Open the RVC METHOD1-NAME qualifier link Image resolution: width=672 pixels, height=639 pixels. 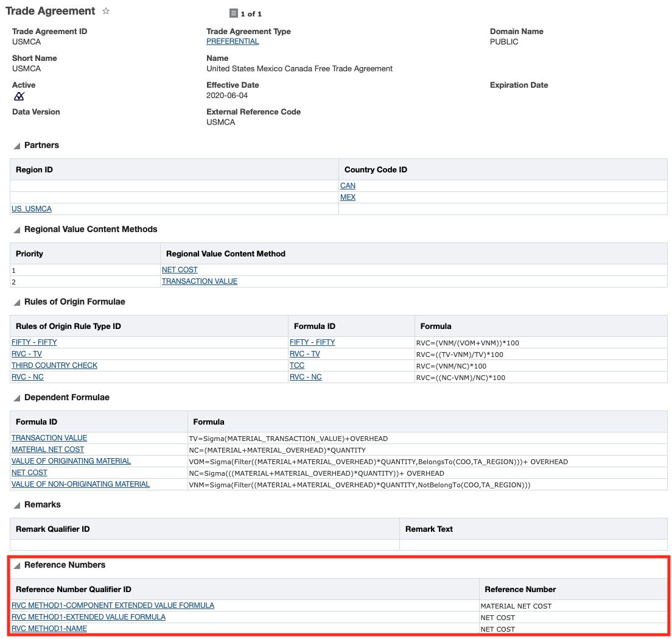tap(49, 629)
